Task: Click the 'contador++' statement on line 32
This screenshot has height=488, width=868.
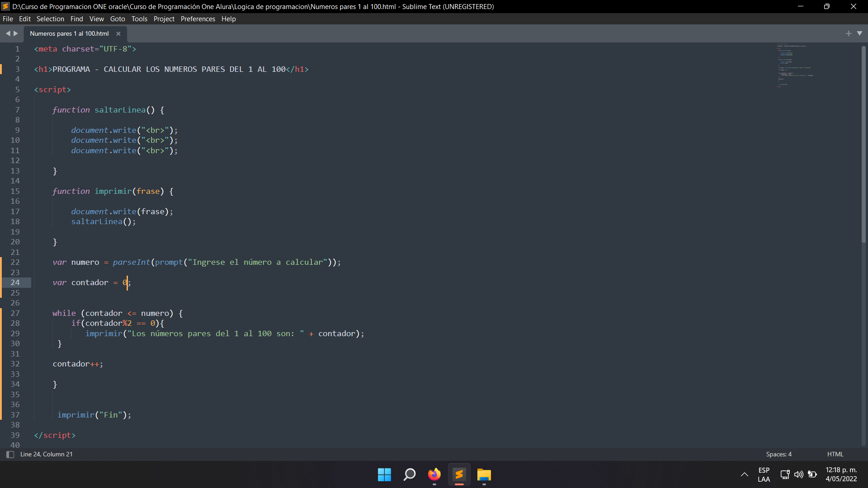Action: point(78,364)
